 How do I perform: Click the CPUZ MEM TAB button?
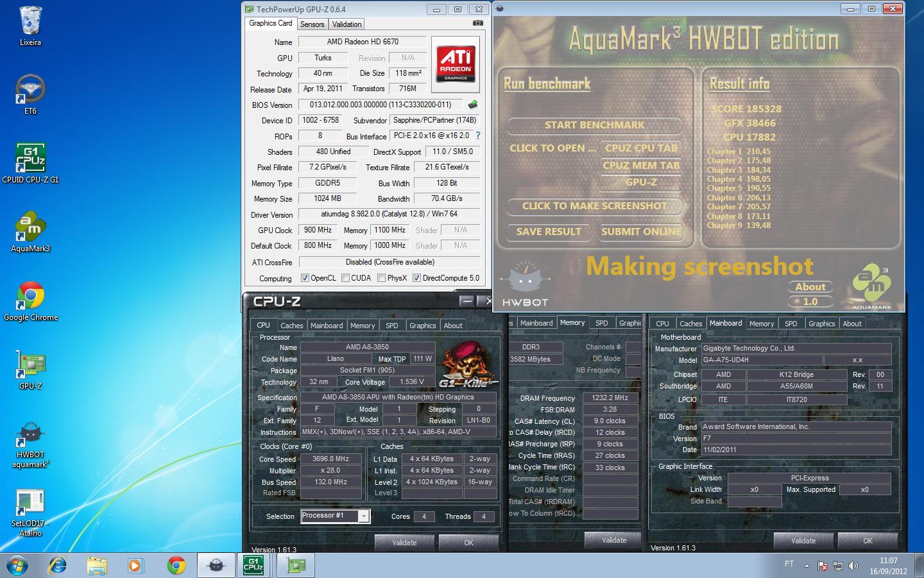[x=641, y=166]
